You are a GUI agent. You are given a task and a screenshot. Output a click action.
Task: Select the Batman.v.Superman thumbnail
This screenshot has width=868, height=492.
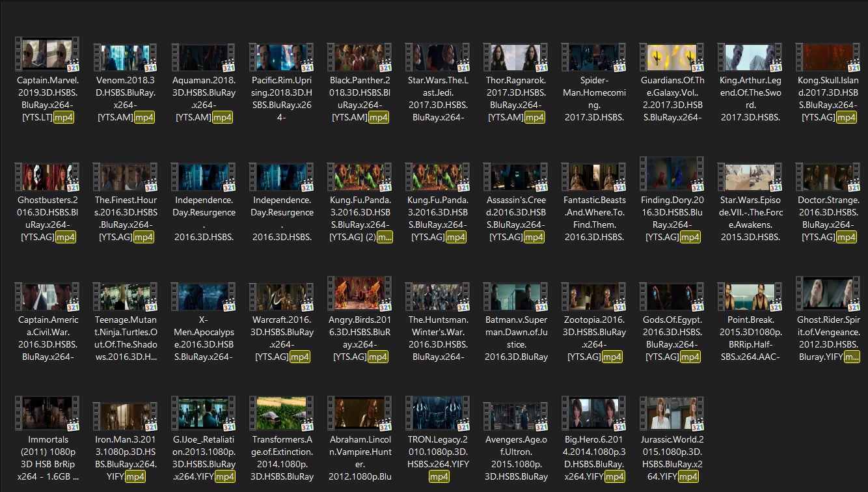(x=515, y=297)
